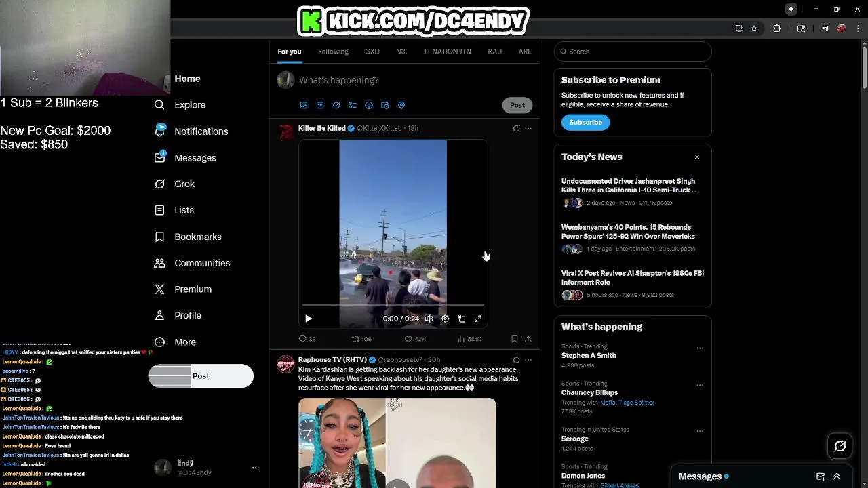Screen dimensions: 868x488
Task: Open the Messages envelope icon in sidebar
Action: [160, 157]
